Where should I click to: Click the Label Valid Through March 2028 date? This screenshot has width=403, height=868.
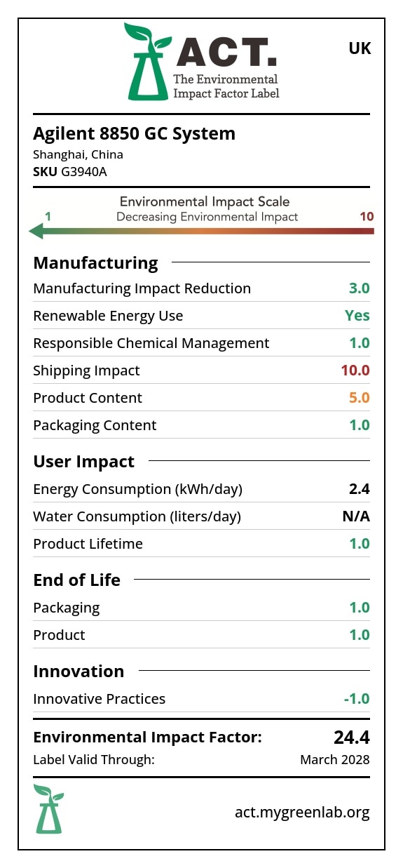(x=335, y=759)
